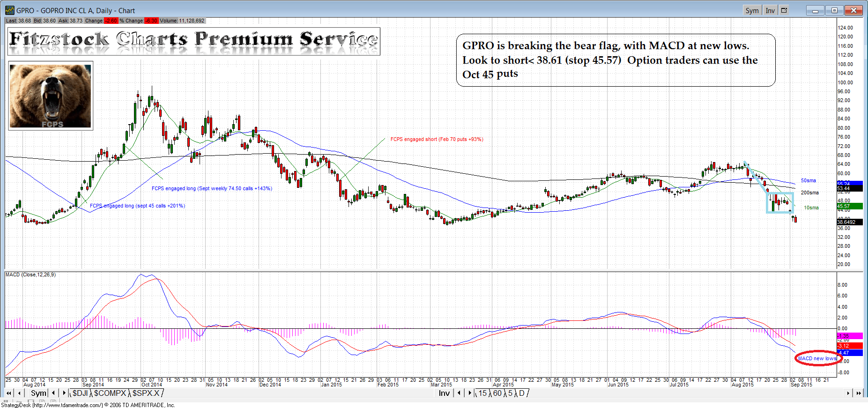The image size is (868, 408).
Task: Jump to start using bottom-left rewind arrow
Action: pyautogui.click(x=8, y=393)
